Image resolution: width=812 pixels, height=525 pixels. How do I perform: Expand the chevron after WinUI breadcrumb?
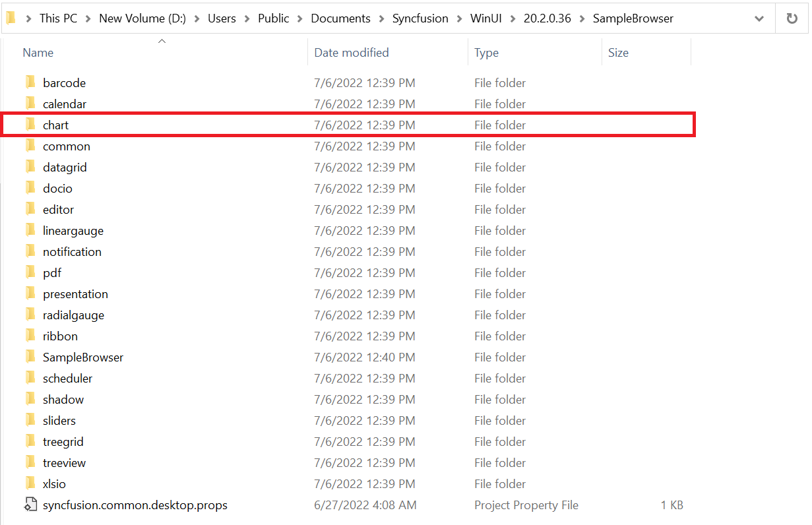click(513, 18)
